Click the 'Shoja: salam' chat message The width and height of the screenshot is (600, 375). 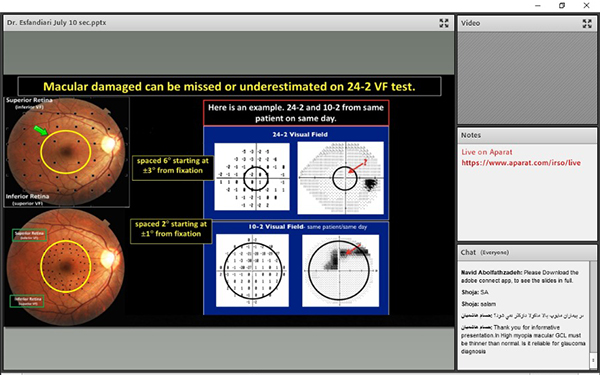478,304
